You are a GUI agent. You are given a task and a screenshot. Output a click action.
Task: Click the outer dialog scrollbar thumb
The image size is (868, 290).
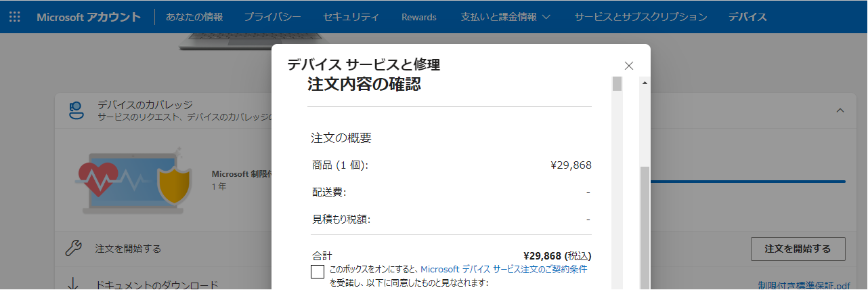(644, 228)
